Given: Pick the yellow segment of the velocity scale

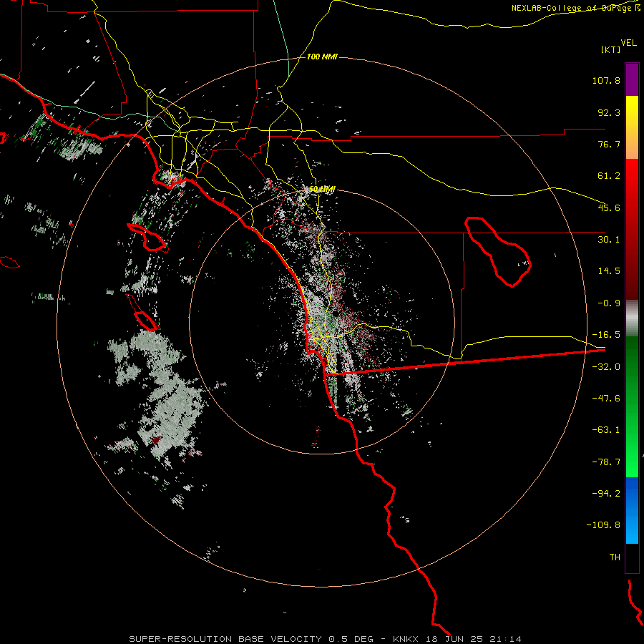Looking at the screenshot, I should click(632, 127).
